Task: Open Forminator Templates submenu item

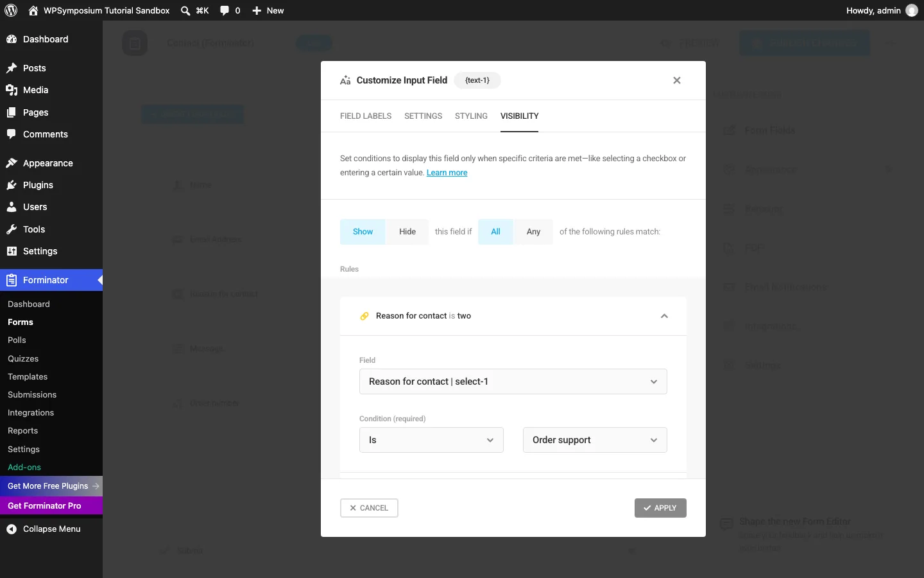Action: [x=28, y=376]
